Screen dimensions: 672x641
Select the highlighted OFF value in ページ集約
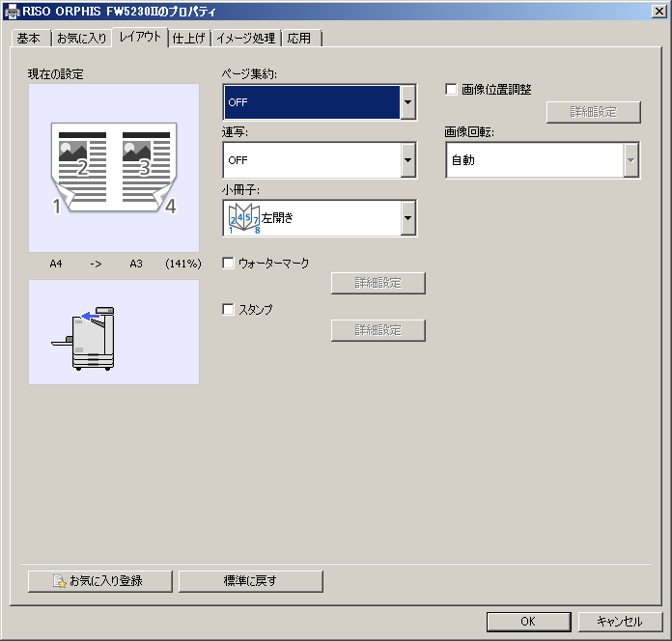[x=312, y=102]
